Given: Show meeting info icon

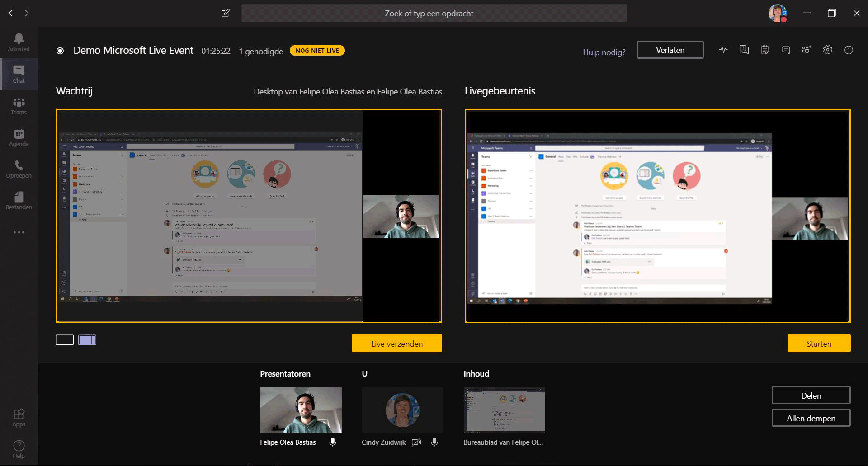Looking at the screenshot, I should point(849,50).
